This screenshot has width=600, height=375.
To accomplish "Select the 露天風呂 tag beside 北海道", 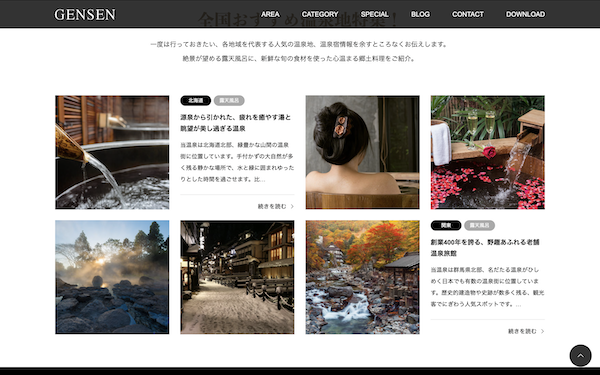I will (229, 101).
